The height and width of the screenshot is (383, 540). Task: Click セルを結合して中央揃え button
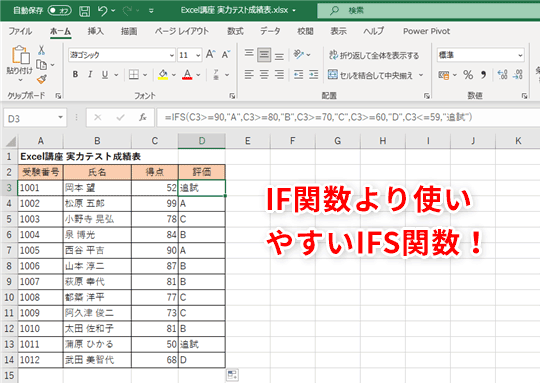(x=375, y=75)
